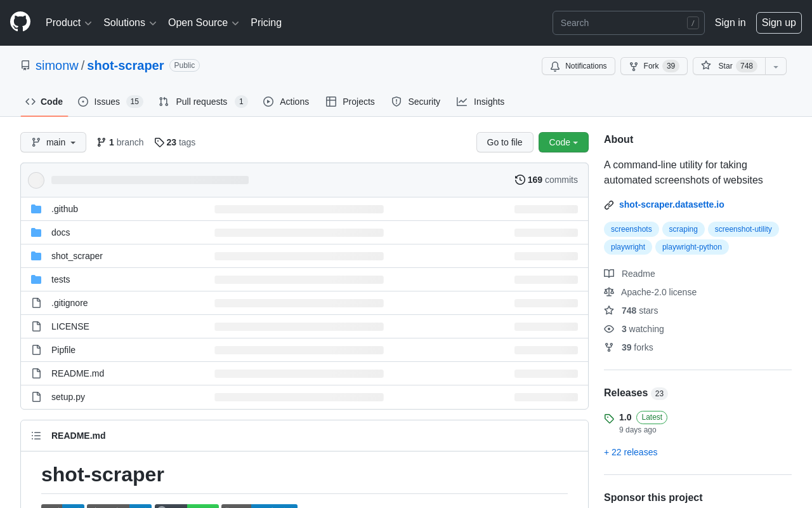The width and height of the screenshot is (812, 508).
Task: Open the 169 commits link
Action: (546, 180)
